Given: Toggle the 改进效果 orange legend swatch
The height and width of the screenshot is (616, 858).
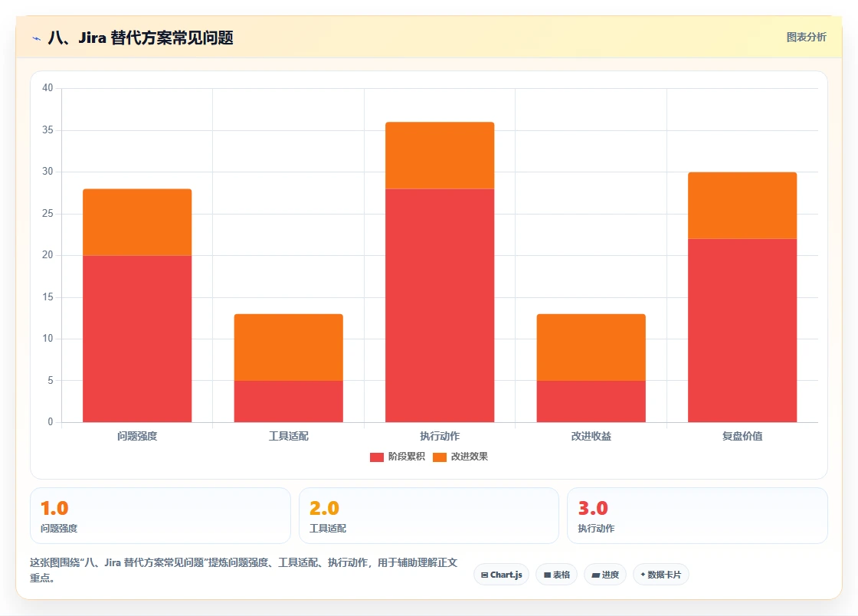Looking at the screenshot, I should (440, 457).
